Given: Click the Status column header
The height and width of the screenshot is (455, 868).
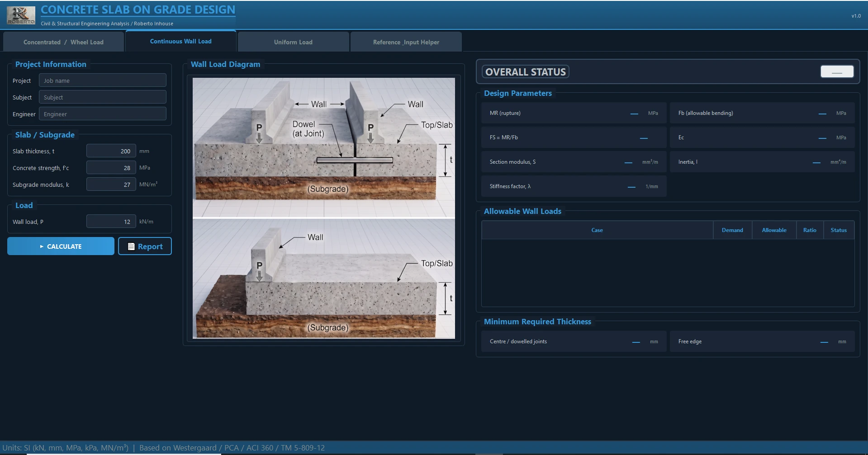Looking at the screenshot, I should click(839, 230).
